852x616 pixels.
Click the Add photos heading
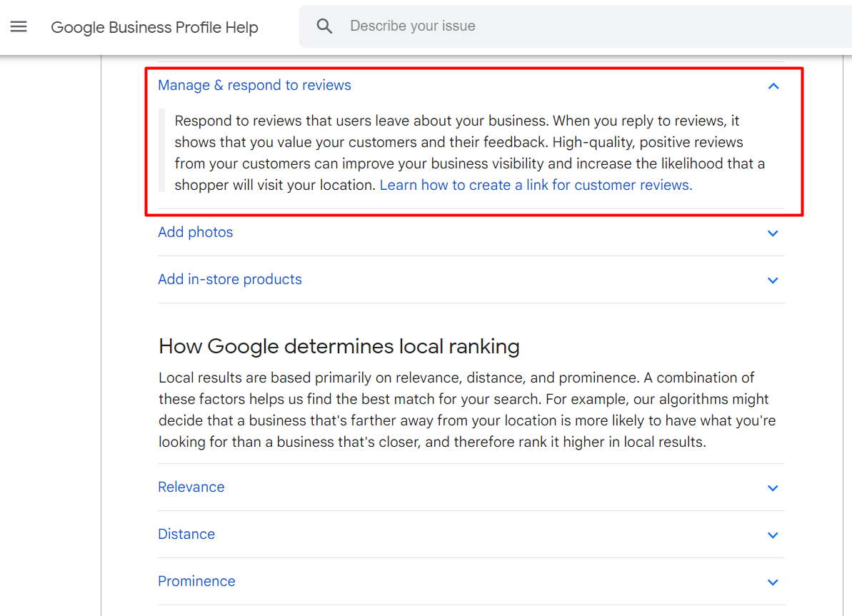pyautogui.click(x=195, y=233)
